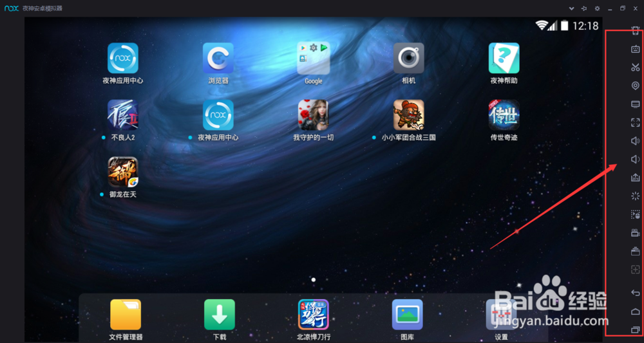
Task: Pin the emulator window on top
Action: (584, 8)
